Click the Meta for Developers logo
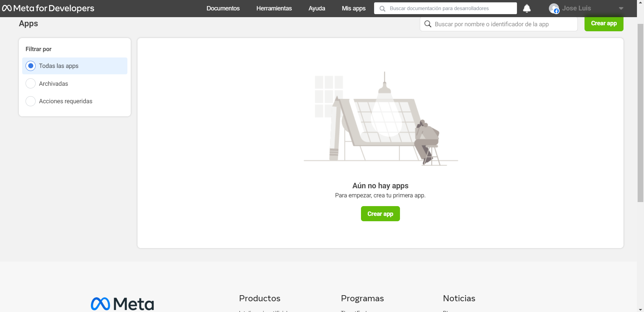The height and width of the screenshot is (312, 644). (x=48, y=8)
